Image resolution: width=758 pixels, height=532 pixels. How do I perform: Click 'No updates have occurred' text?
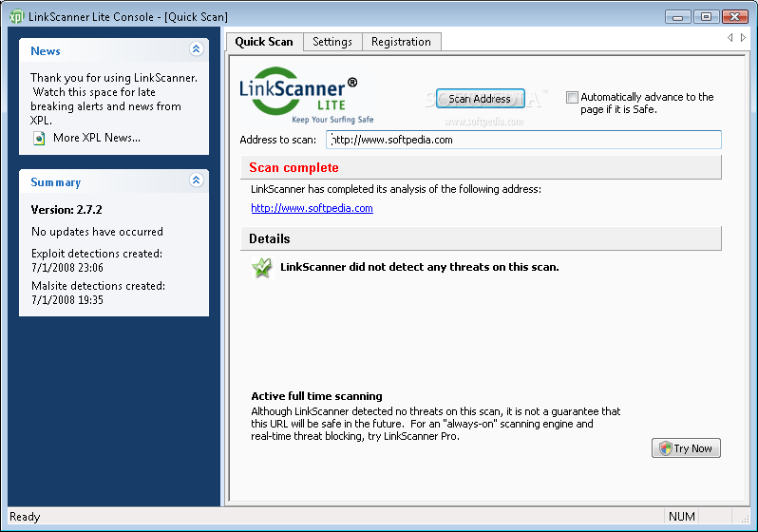pos(97,232)
